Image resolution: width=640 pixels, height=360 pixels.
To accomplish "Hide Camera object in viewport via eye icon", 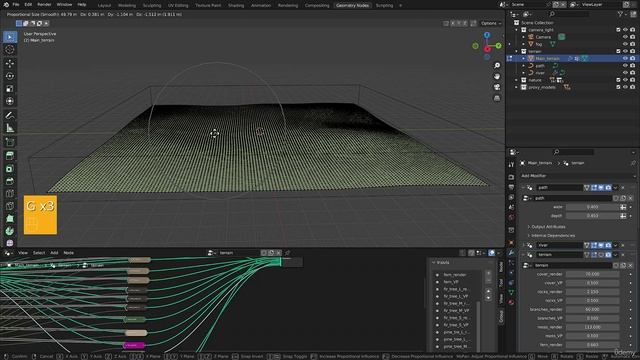I will coord(625,37).
